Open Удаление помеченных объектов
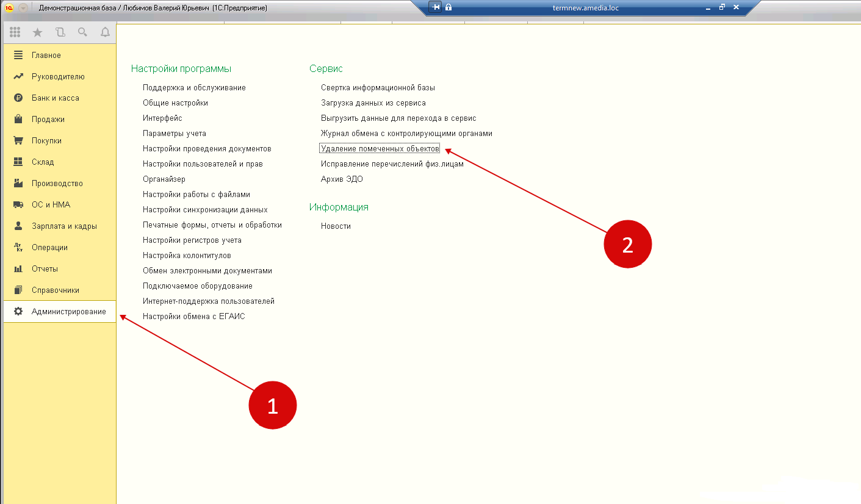This screenshot has height=504, width=861. 380,148
